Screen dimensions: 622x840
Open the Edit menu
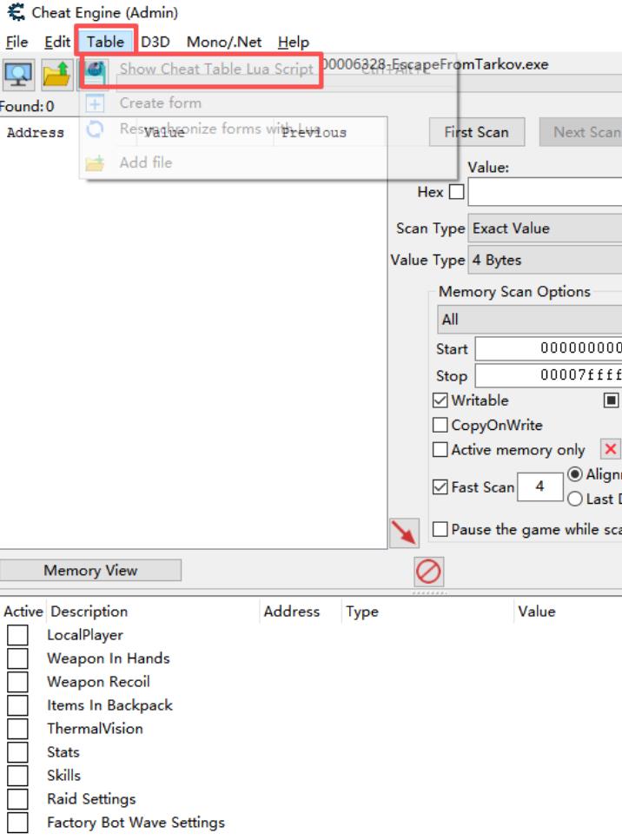(56, 42)
